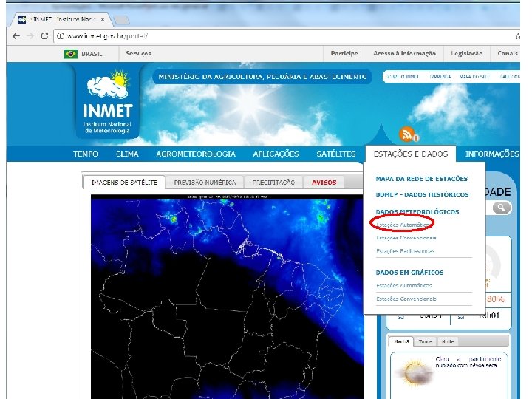Screen dimensions: 532x399
Task: Open the AGROMETEOROLOGIA menu
Action: coord(196,154)
